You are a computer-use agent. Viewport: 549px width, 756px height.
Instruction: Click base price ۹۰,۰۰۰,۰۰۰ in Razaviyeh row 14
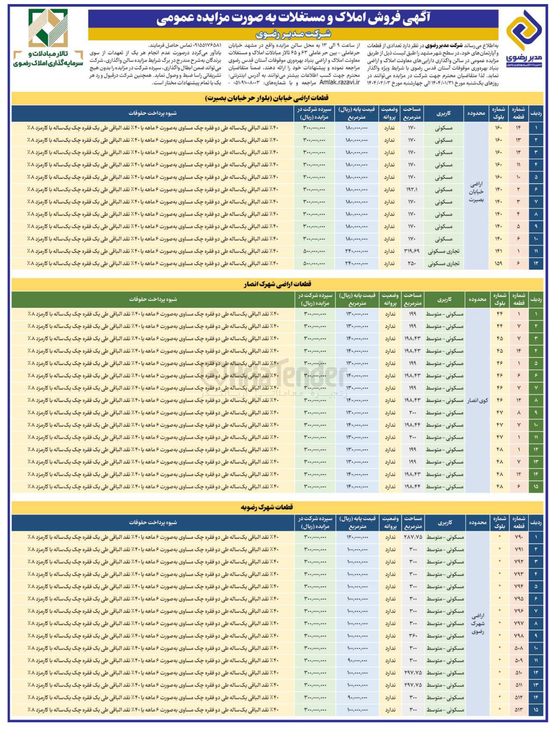(x=357, y=698)
